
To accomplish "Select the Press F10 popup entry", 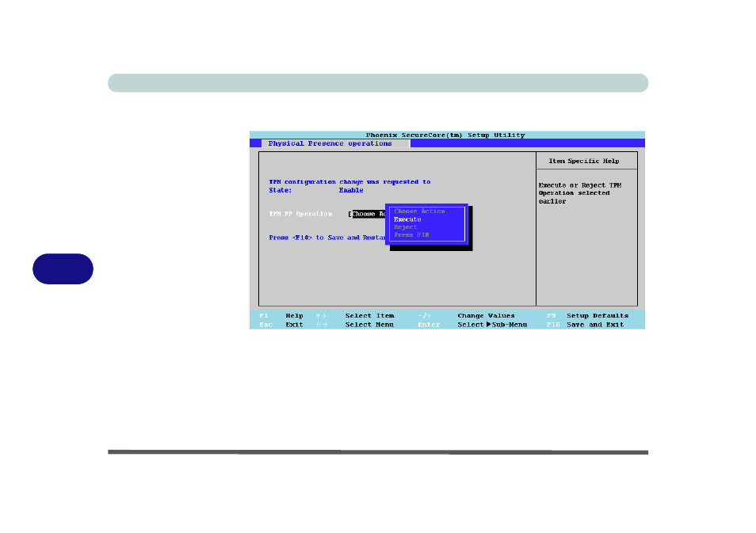I will [411, 234].
